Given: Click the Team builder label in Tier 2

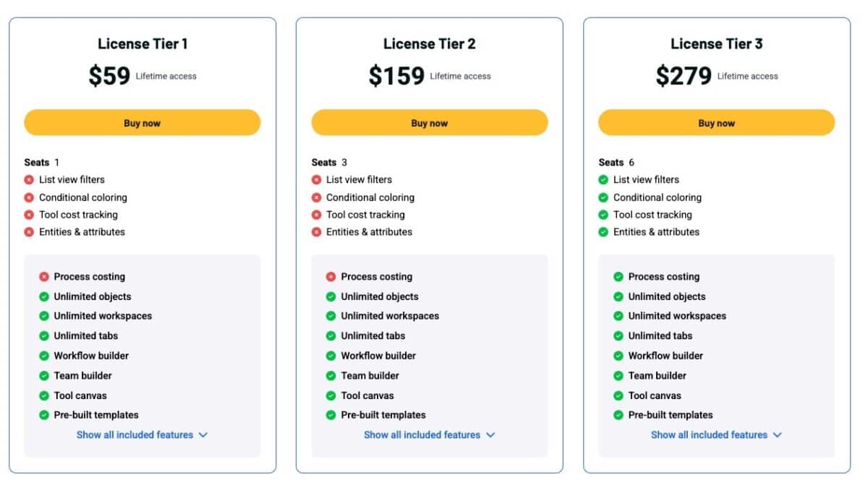Looking at the screenshot, I should [x=370, y=376].
